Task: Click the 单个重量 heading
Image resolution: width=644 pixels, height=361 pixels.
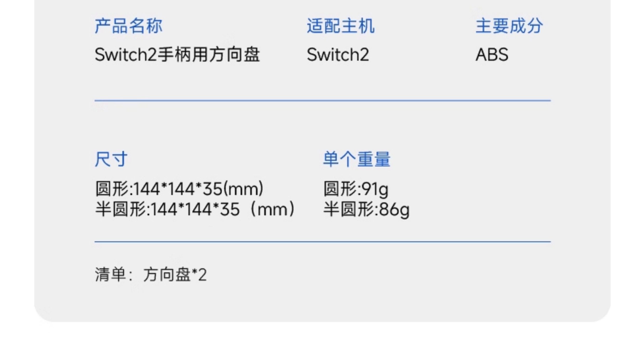Action: (357, 159)
